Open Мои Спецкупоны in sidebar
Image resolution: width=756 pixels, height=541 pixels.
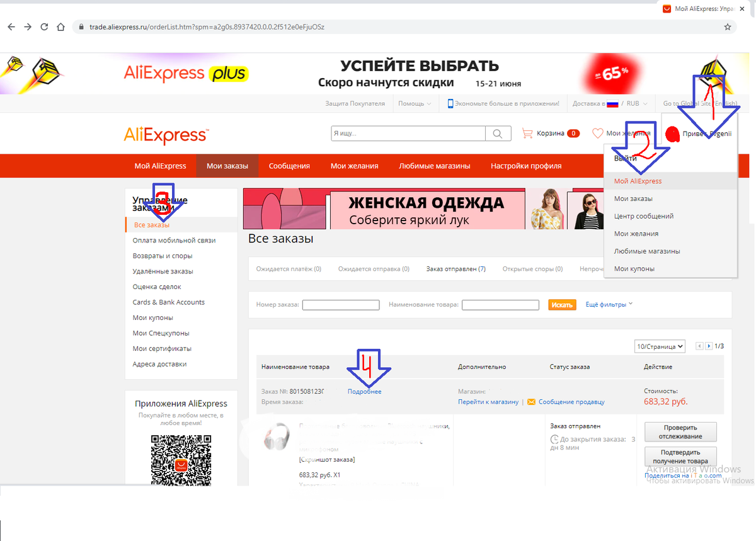click(x=161, y=333)
